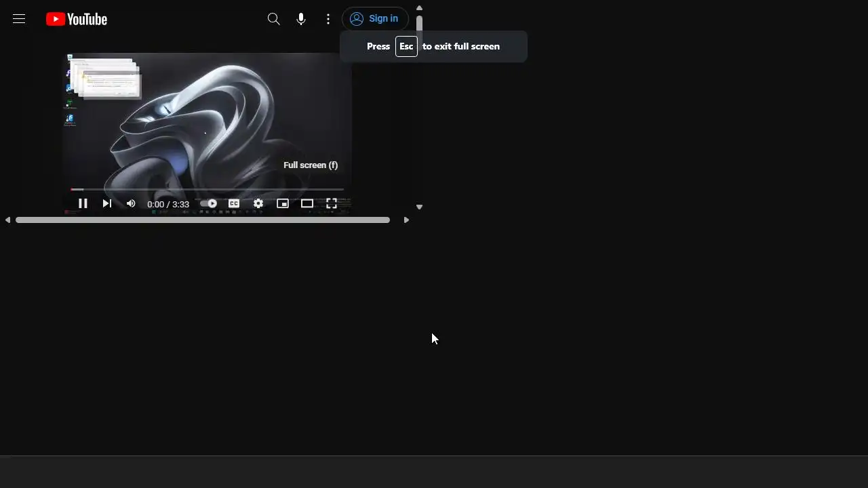Click the horizontal scrollbar thumb
The width and height of the screenshot is (868, 488).
[x=203, y=220]
